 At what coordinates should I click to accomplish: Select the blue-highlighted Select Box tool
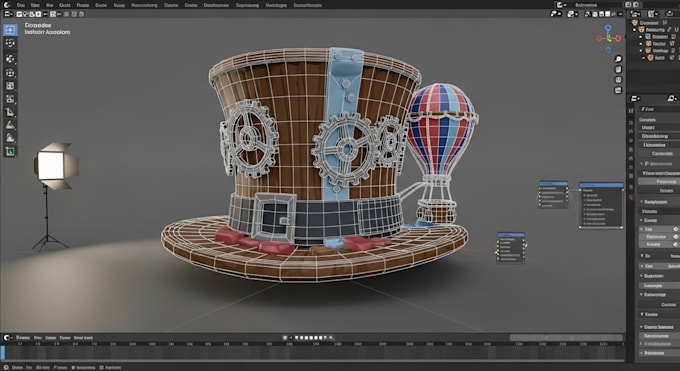click(x=10, y=30)
